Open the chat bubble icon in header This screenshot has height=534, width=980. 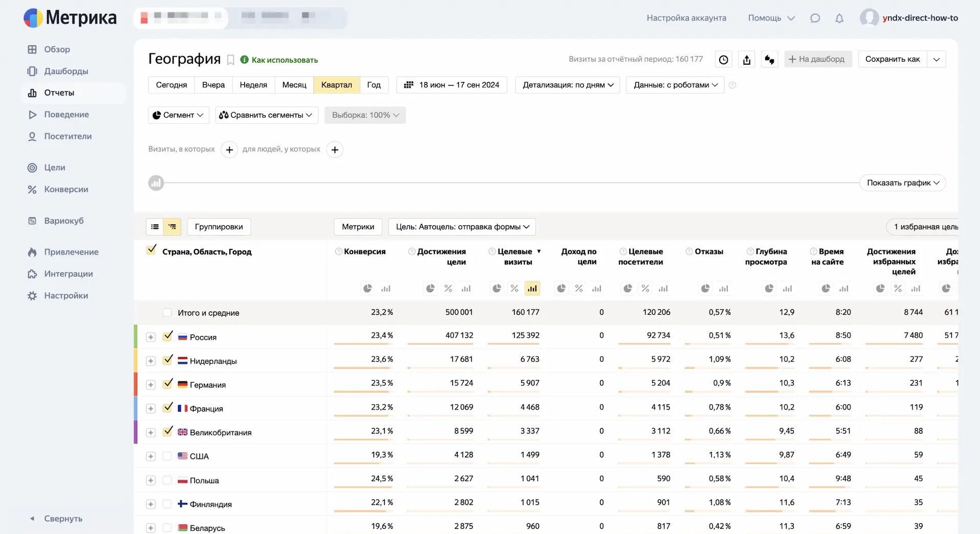pos(815,18)
